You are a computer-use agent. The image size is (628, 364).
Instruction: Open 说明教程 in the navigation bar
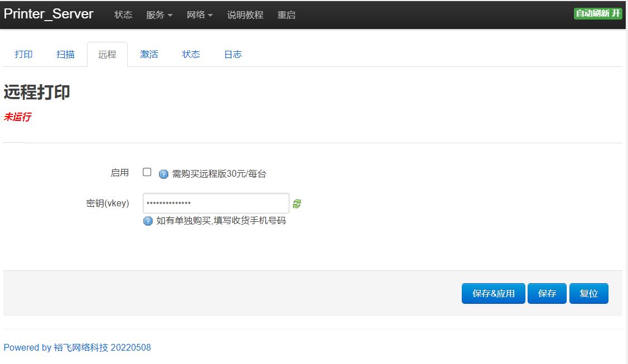click(x=245, y=15)
